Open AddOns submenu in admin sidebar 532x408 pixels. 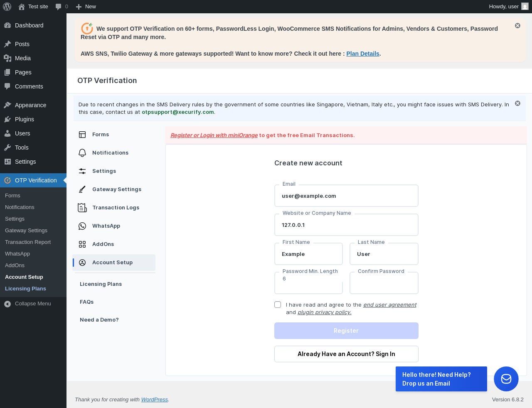coord(33,265)
